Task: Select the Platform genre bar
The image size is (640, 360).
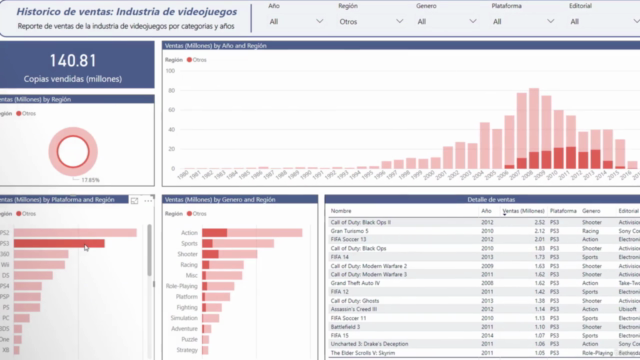Action: click(216, 297)
